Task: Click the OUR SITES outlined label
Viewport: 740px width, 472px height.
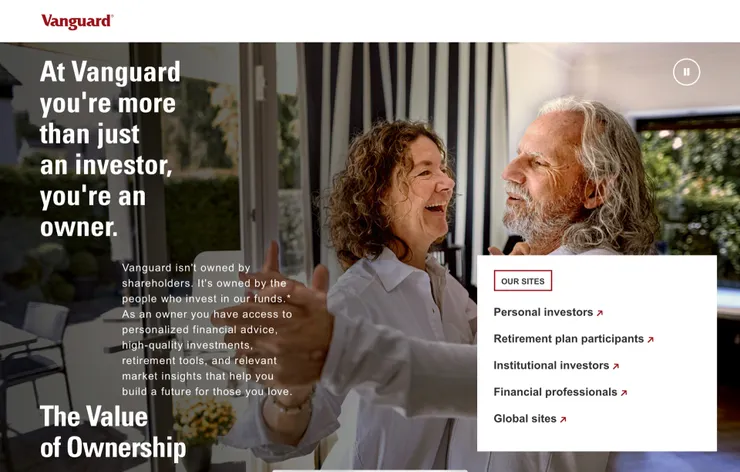Action: 523,281
